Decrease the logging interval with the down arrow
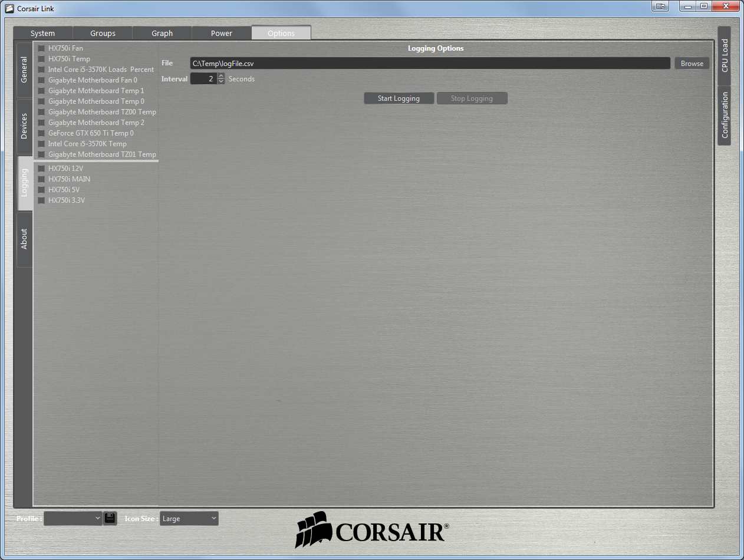Screen dimensions: 744x560 coord(221,81)
